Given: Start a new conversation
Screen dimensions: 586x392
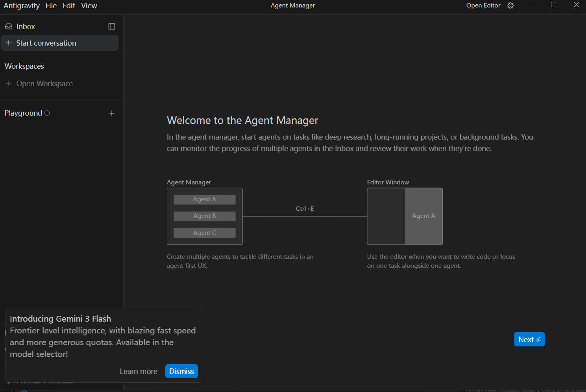Looking at the screenshot, I should (46, 43).
